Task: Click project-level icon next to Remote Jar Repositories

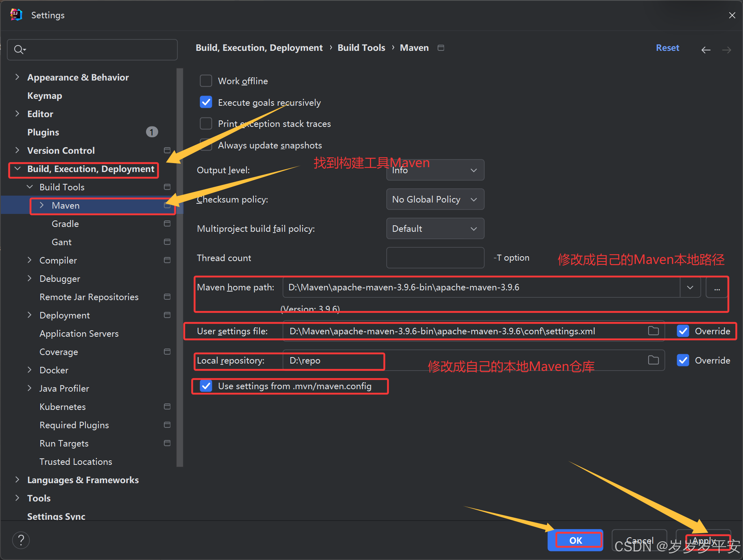Action: [x=167, y=297]
